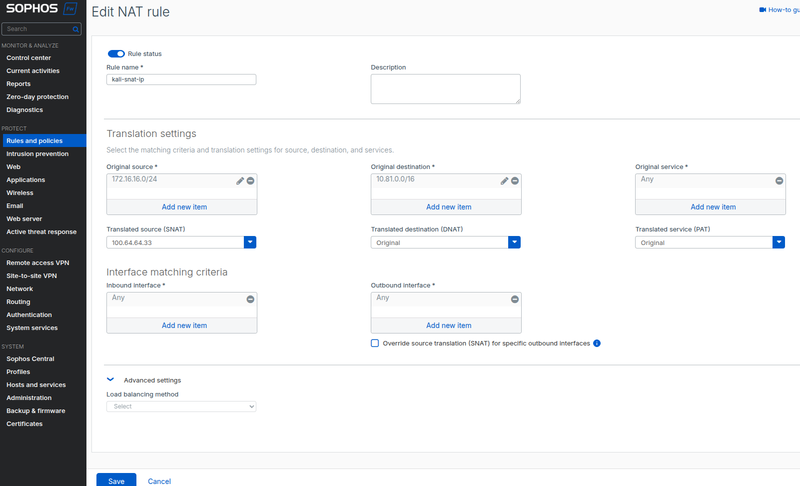
Task: Remove the 10.81.0.0/16 original destination entry
Action: click(515, 181)
